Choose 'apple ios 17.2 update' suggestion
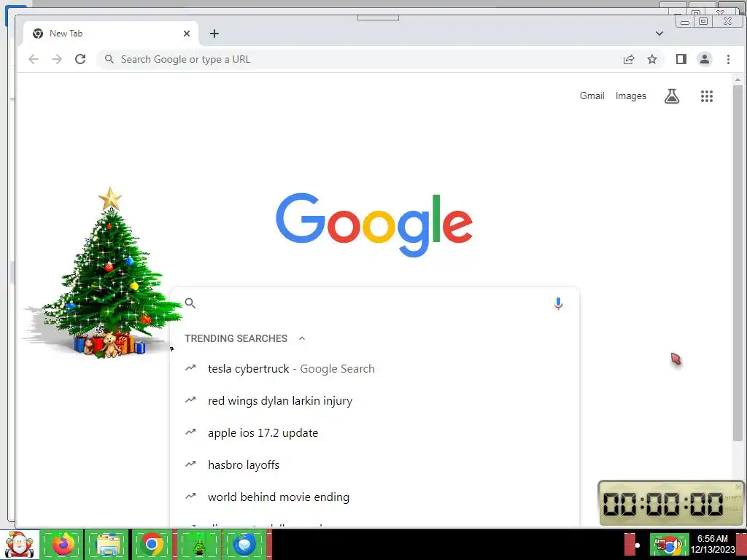 (374, 433)
